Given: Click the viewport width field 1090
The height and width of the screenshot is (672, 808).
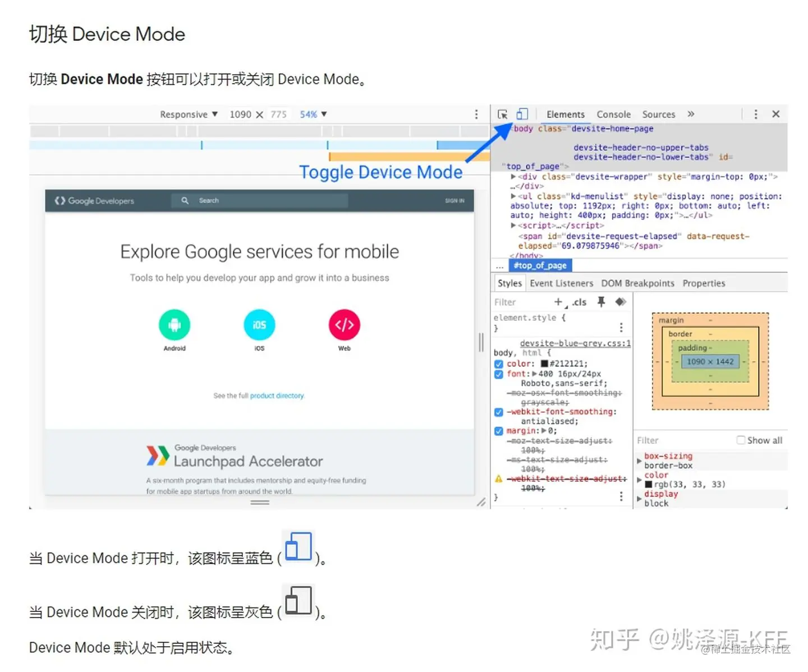Looking at the screenshot, I should [240, 114].
